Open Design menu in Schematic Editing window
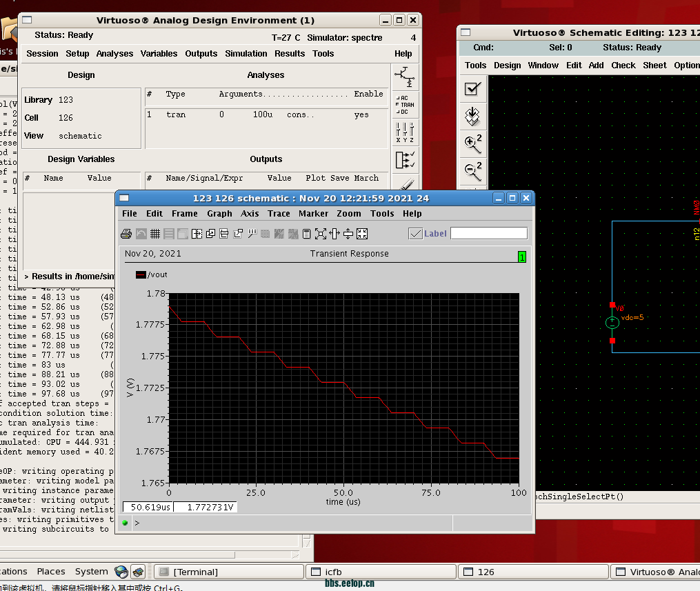 pos(508,66)
